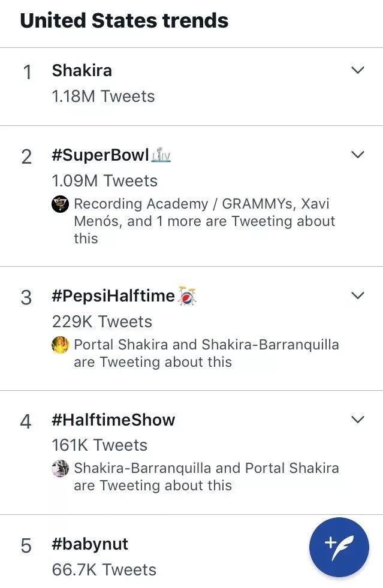Open the #HalftimeShow chevron dropdown
This screenshot has width=383, height=588.
pyautogui.click(x=357, y=419)
